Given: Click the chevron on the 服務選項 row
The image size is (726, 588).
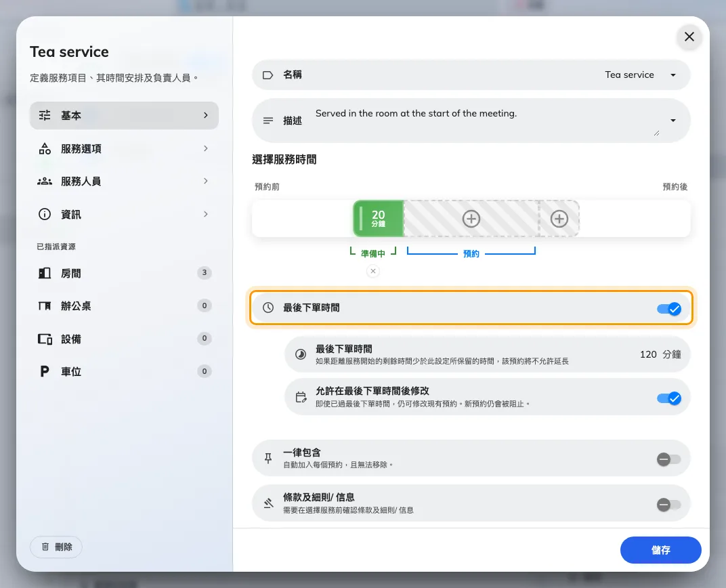Looking at the screenshot, I should [x=206, y=148].
